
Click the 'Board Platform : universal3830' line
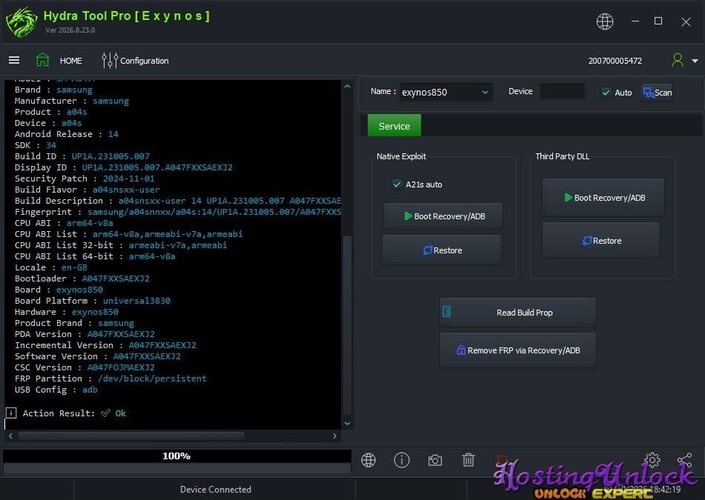92,301
